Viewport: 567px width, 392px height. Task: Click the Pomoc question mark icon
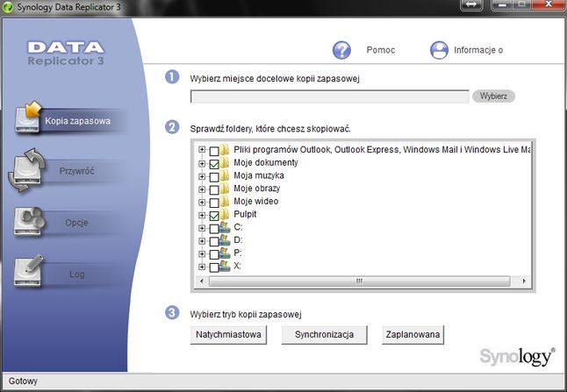click(341, 50)
